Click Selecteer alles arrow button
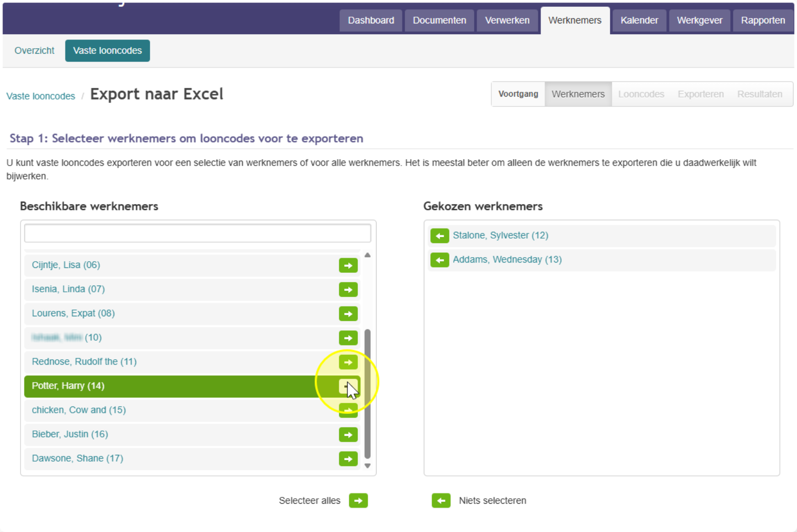797x532 pixels. click(x=358, y=501)
